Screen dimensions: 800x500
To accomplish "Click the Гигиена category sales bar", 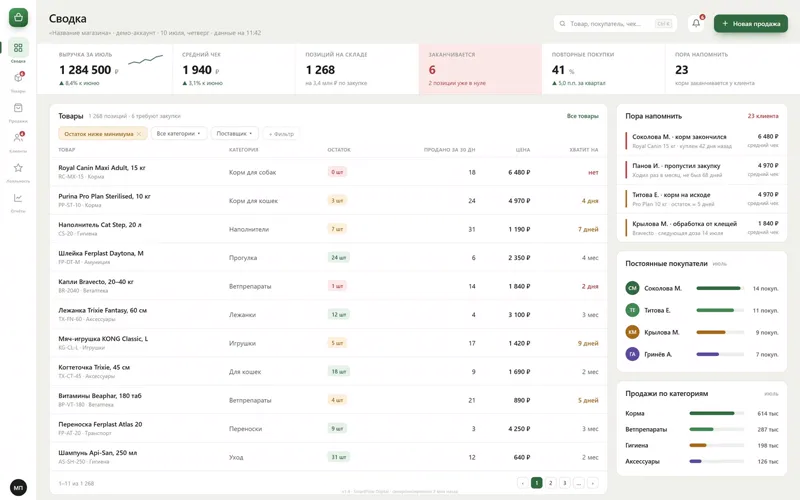I will pyautogui.click(x=716, y=445).
